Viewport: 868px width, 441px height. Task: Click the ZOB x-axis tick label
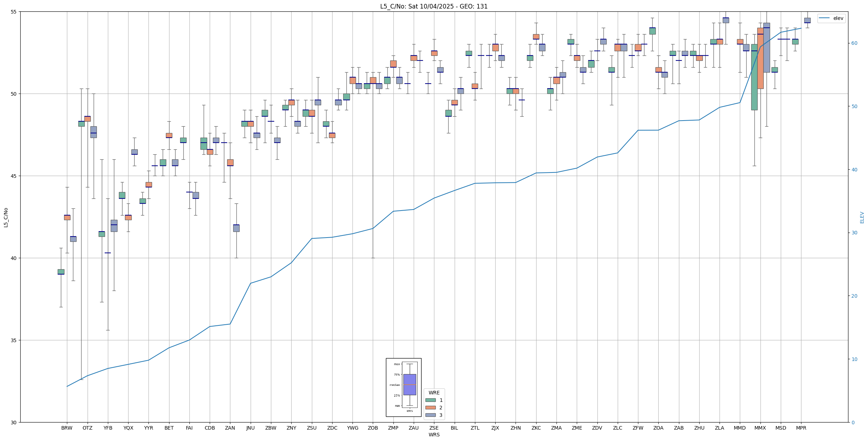373,428
